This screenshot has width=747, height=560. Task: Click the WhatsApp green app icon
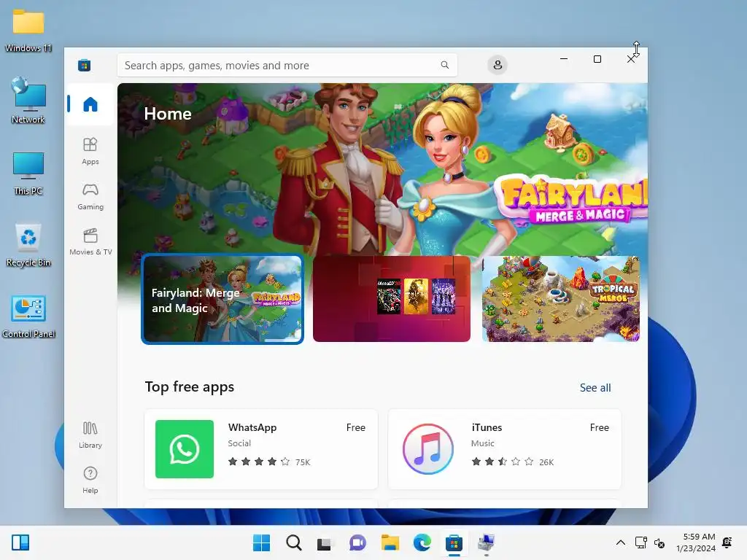coord(185,449)
